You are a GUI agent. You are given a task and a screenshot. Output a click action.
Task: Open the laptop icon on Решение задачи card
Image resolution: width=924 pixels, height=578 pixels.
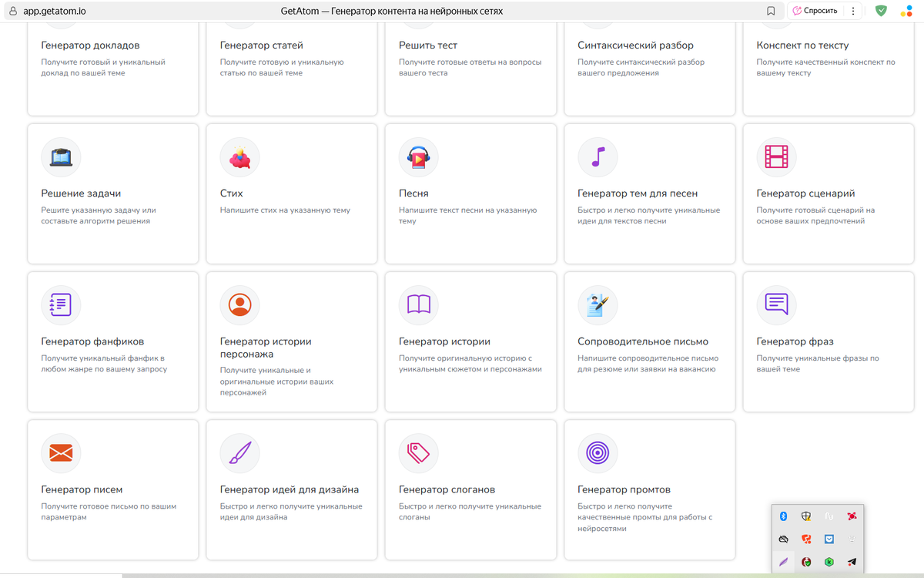pos(61,156)
